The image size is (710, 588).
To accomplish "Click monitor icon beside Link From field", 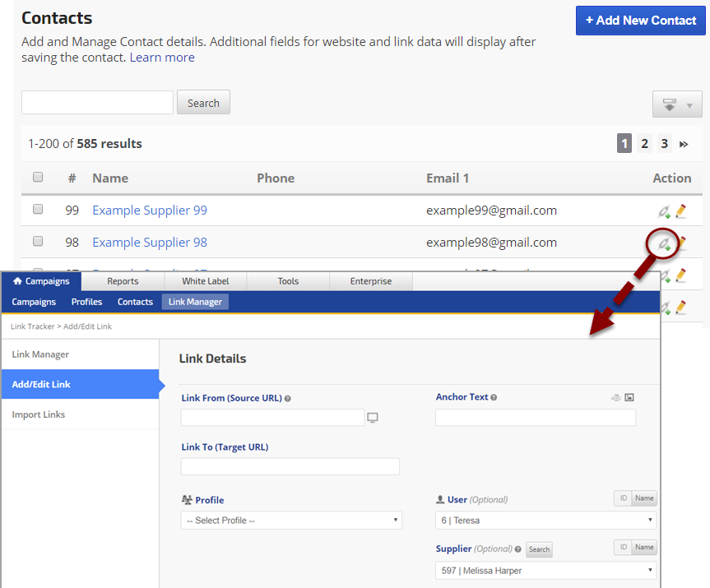I will [x=373, y=418].
